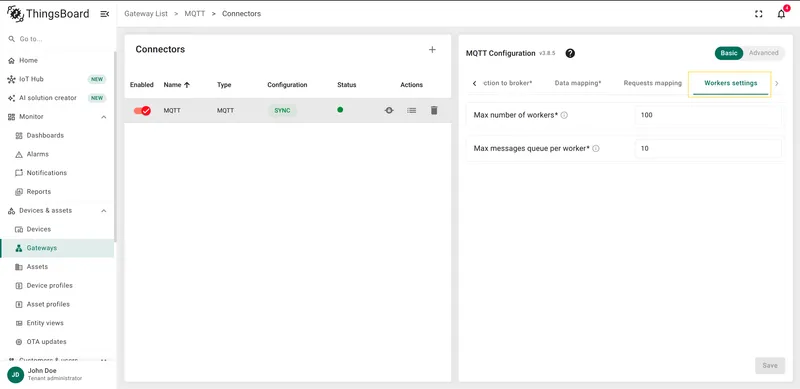Click the MQTT connector name cell
800x389 pixels.
pos(172,110)
